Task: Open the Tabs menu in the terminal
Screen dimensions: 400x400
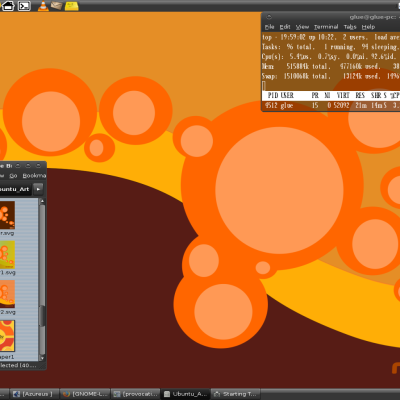Action: click(350, 27)
